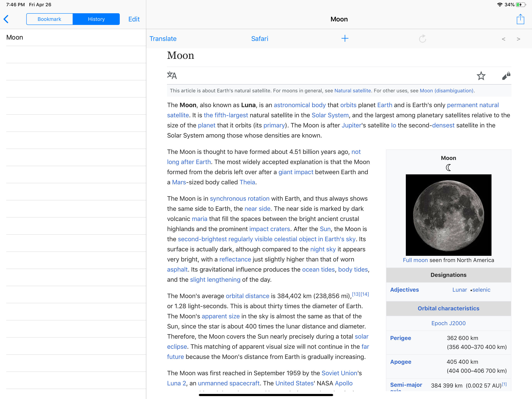This screenshot has height=399, width=532.
Task: Tap the Translate button
Action: [163, 39]
